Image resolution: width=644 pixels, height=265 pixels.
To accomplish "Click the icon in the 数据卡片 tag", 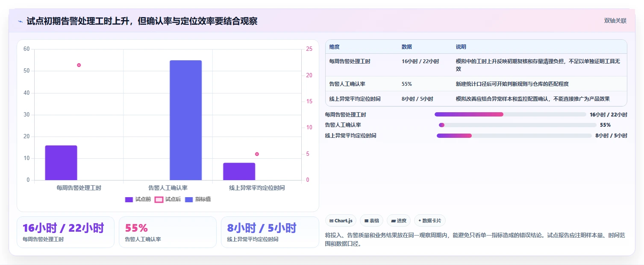I will 420,221.
